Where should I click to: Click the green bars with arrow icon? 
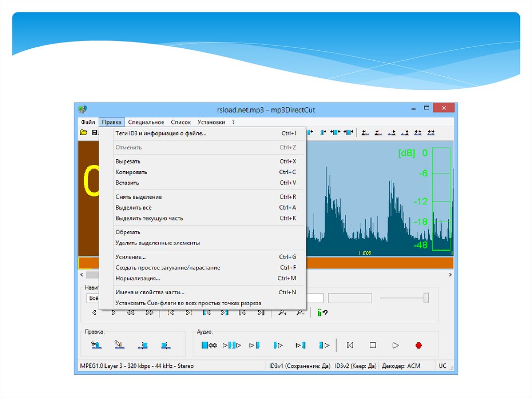pos(322,312)
